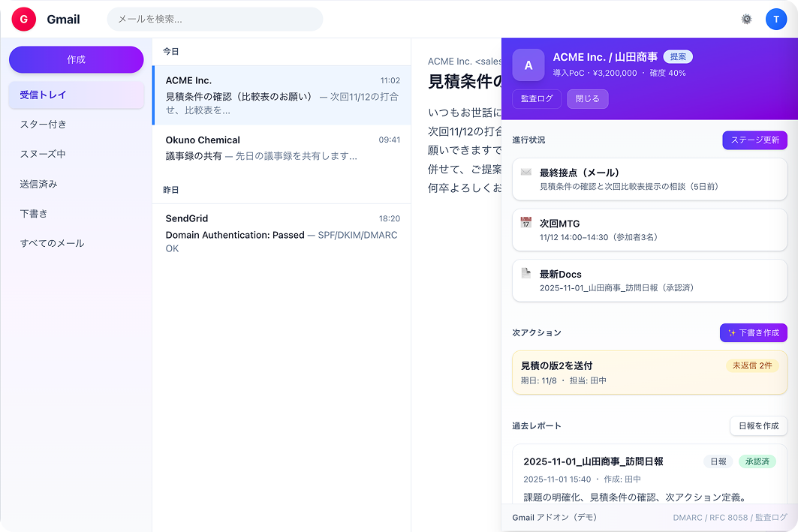Click the A avatar for ACME Inc. deal

point(528,65)
